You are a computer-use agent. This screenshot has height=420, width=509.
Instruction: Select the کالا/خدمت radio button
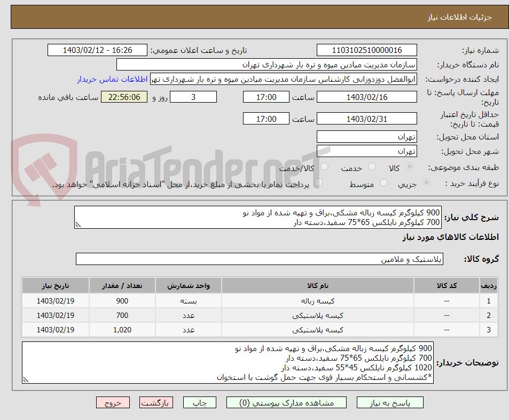(x=324, y=167)
